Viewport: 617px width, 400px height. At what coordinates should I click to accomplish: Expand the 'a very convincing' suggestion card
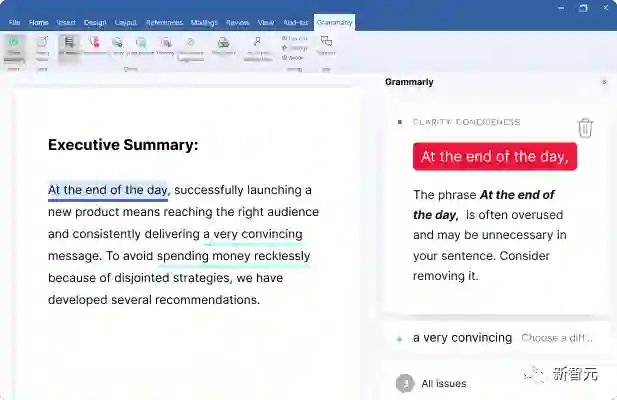[x=495, y=338]
